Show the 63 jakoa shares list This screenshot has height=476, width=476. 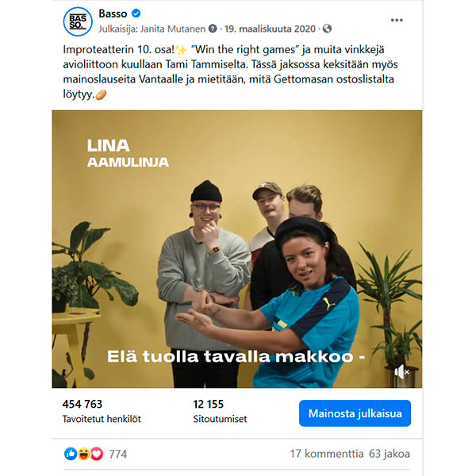tap(390, 454)
